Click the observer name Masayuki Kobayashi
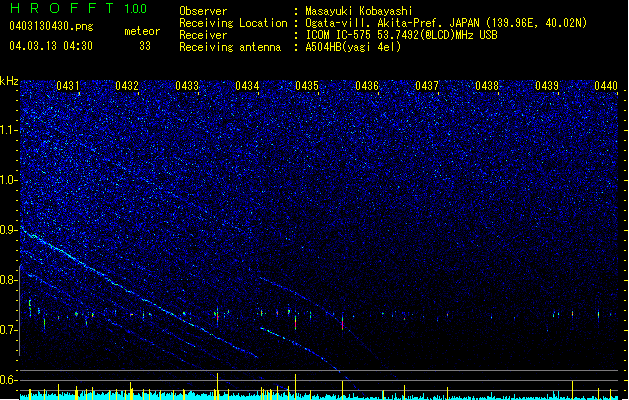 click(x=359, y=11)
